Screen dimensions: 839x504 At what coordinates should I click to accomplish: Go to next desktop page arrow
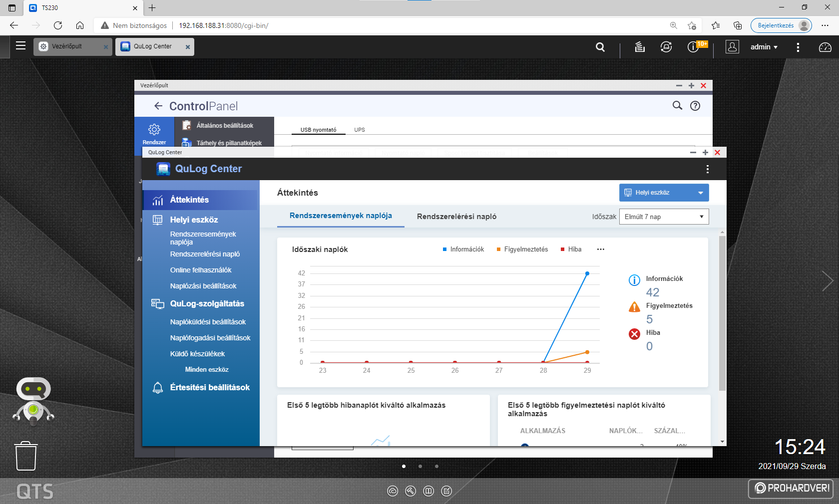tap(828, 281)
